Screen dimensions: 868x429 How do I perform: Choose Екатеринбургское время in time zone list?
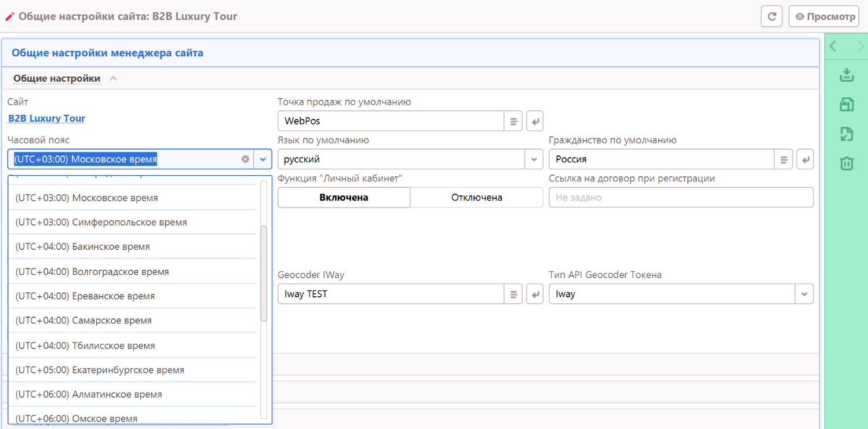pos(100,370)
